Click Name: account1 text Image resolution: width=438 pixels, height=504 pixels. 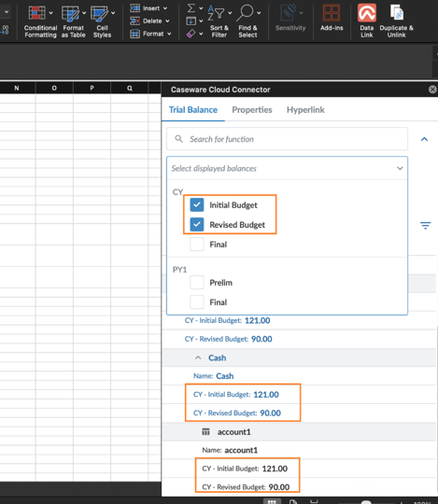(x=230, y=450)
